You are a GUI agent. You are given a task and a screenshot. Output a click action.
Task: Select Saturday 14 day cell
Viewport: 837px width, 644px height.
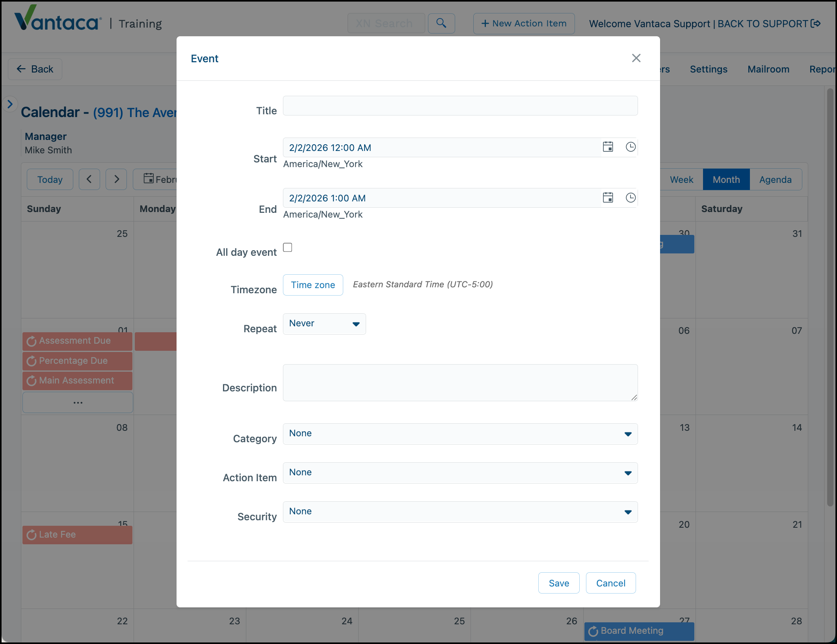tap(751, 463)
